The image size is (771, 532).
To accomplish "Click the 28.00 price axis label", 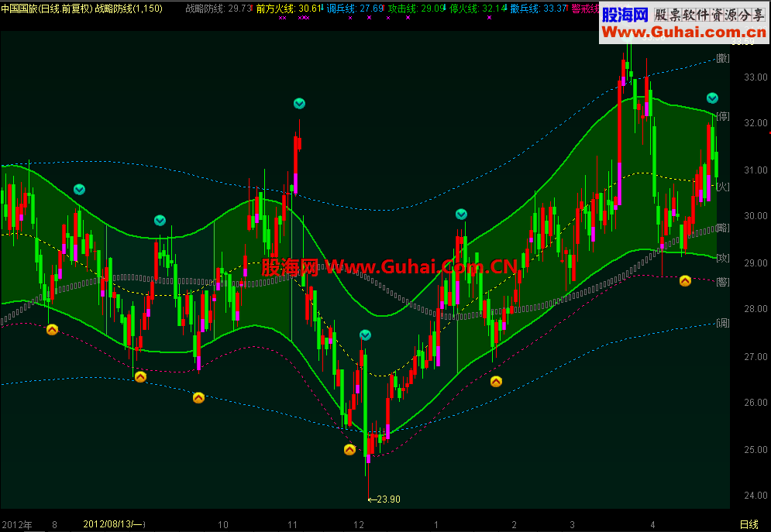I will [756, 308].
